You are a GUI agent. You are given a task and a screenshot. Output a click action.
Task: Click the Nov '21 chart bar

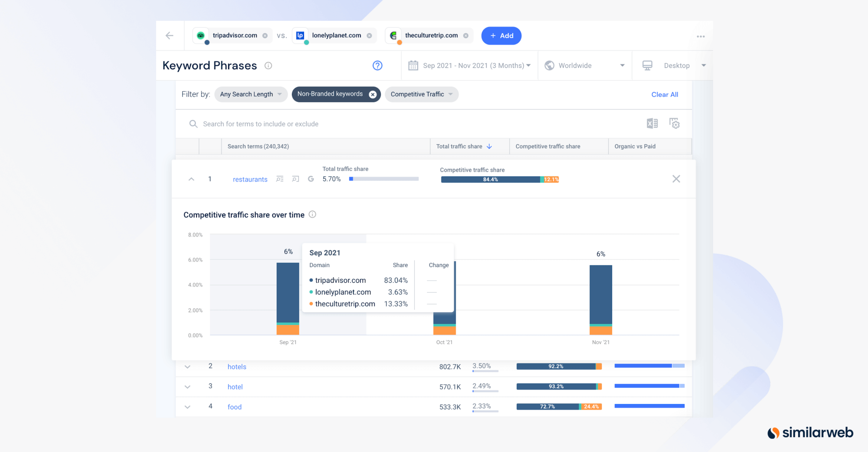(601, 300)
